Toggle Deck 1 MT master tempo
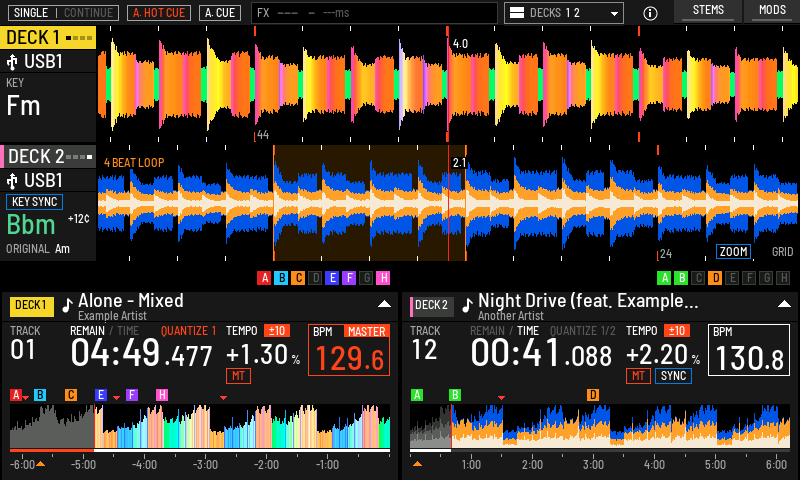 point(238,376)
